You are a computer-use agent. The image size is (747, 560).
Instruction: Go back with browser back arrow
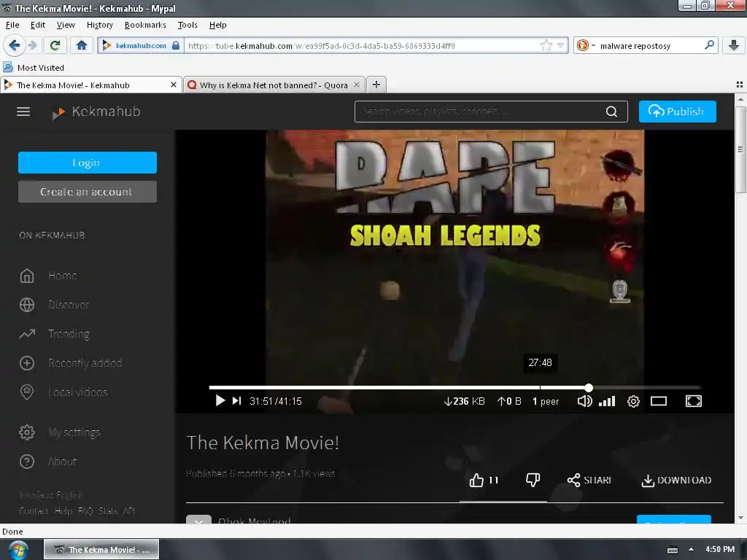tap(15, 45)
